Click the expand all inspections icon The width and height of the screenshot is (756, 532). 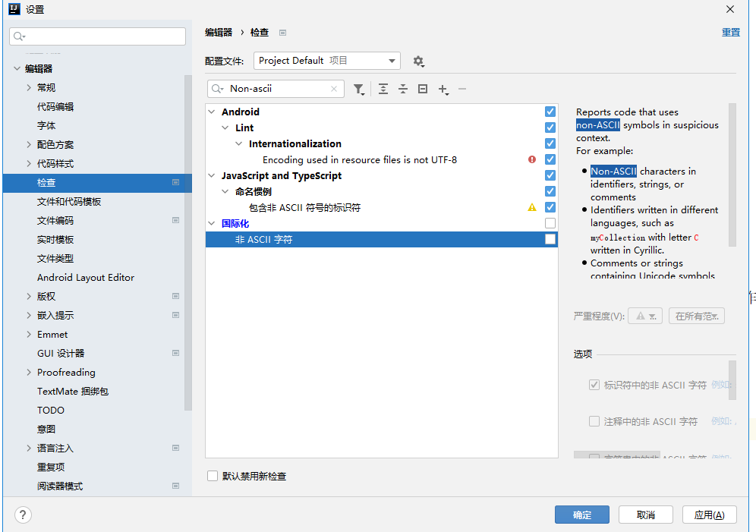pyautogui.click(x=383, y=89)
